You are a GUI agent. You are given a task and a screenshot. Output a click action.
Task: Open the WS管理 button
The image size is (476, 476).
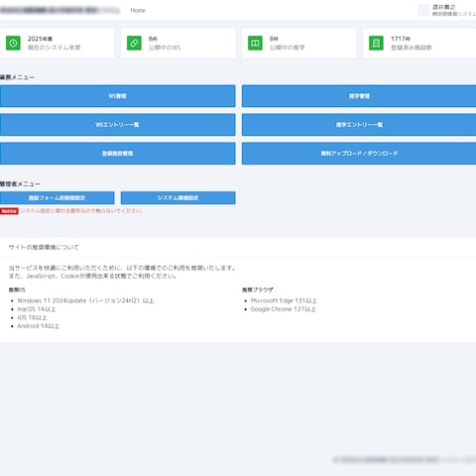[x=118, y=96]
